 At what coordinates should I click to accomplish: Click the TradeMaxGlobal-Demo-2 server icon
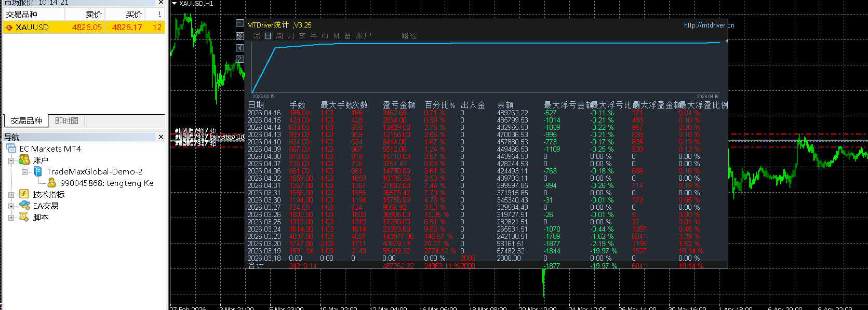(x=38, y=171)
